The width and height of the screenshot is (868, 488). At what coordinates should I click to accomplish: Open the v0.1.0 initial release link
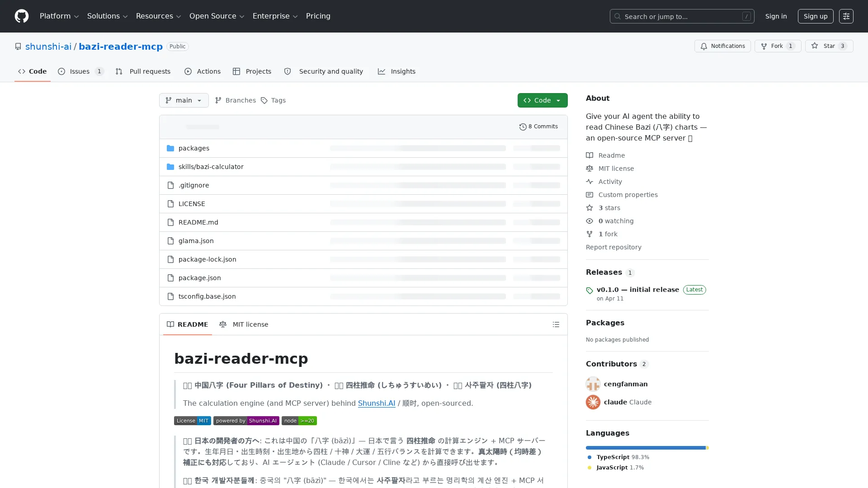point(638,290)
